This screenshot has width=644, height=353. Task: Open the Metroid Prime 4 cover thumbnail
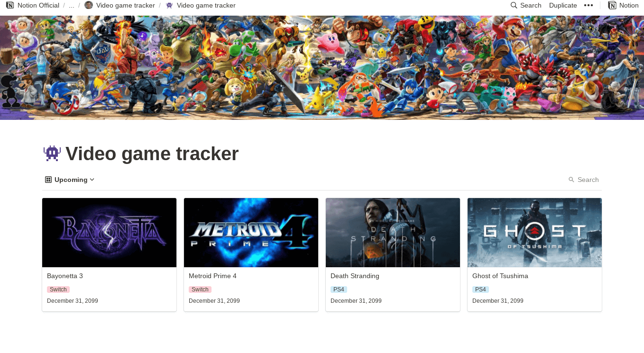point(251,233)
